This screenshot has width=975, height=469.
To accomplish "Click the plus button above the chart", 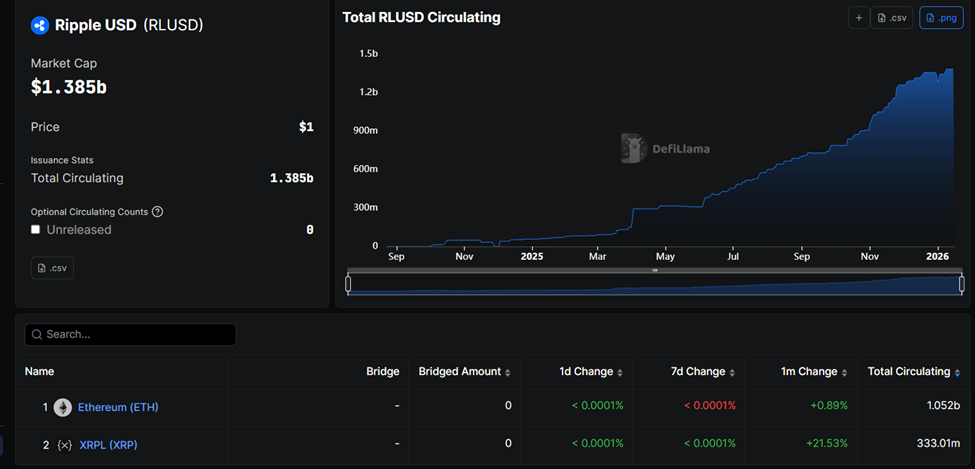I will 858,18.
